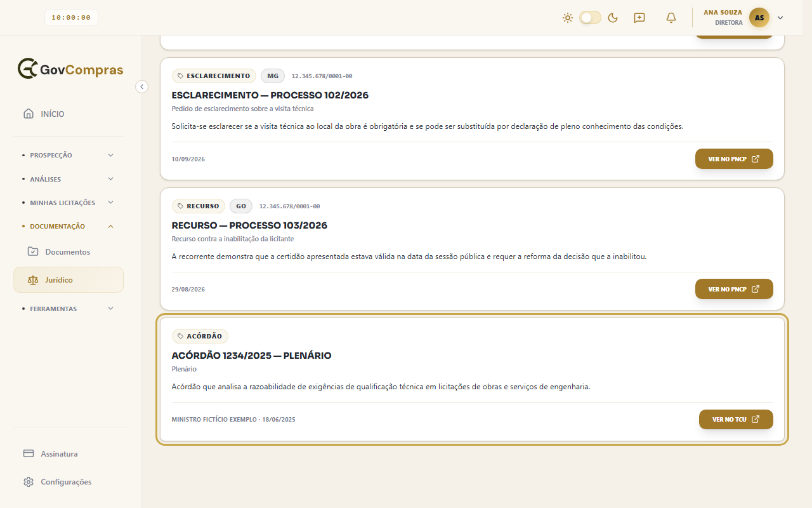Click the tag icon in Acórdão badge

point(181,337)
